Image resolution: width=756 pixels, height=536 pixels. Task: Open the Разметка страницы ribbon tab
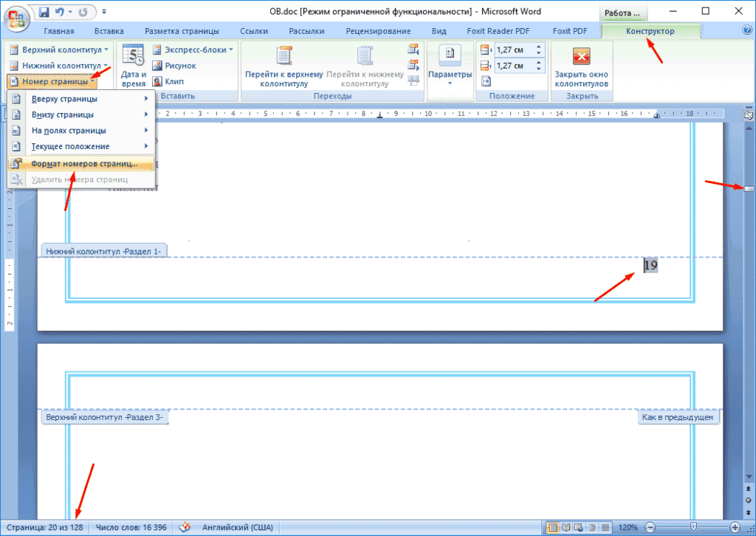pyautogui.click(x=182, y=31)
